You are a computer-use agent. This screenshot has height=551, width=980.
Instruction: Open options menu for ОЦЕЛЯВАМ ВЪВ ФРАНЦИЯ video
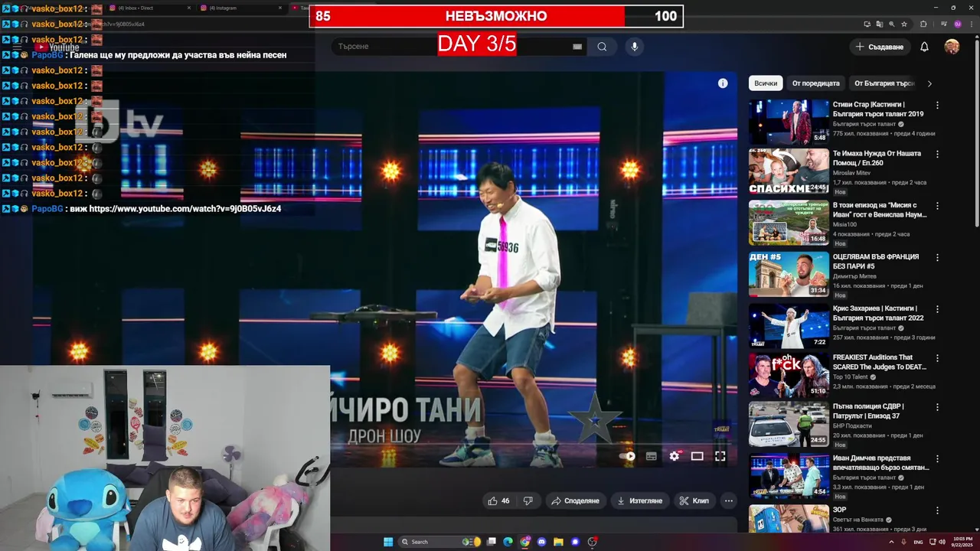tap(937, 258)
